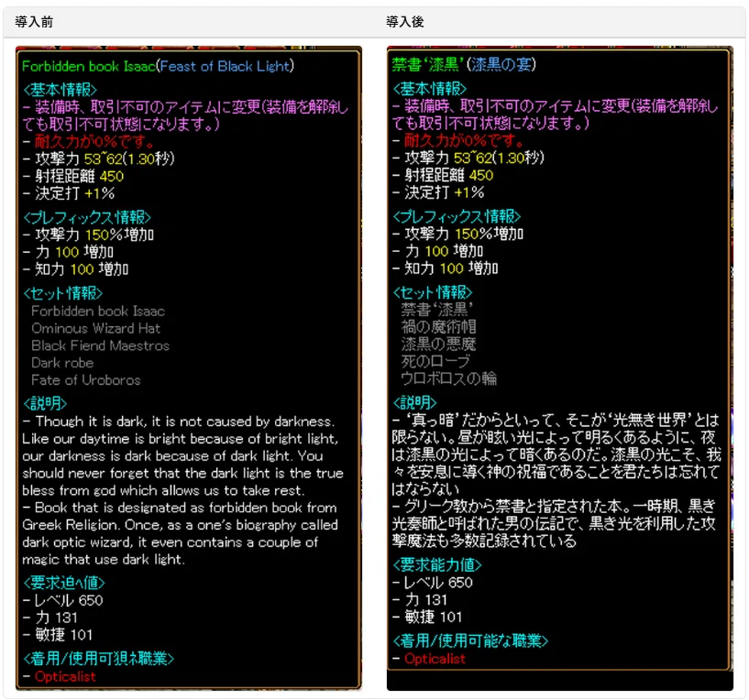
Task: Click line starting 'magic that use dark light'
Action: coord(104,560)
